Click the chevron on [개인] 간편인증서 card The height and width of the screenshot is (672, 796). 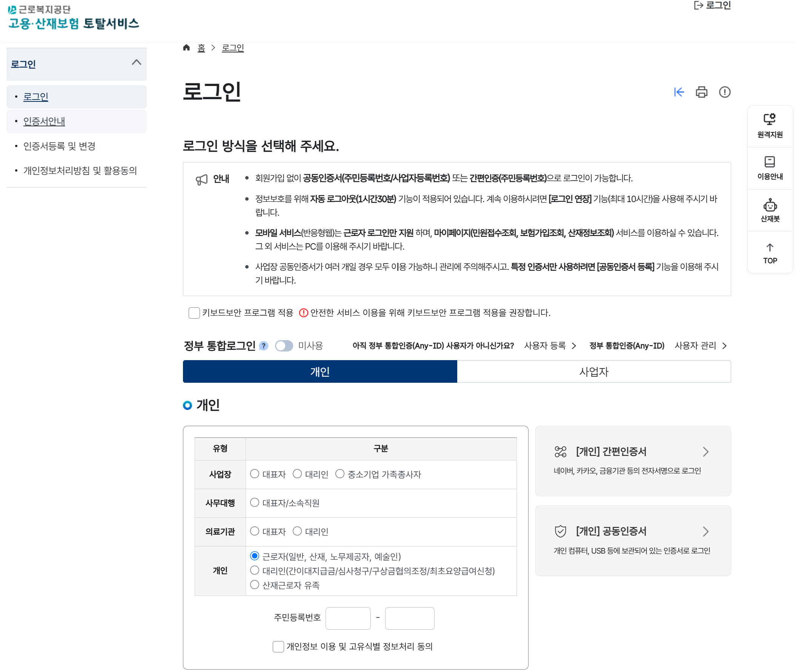click(x=705, y=452)
